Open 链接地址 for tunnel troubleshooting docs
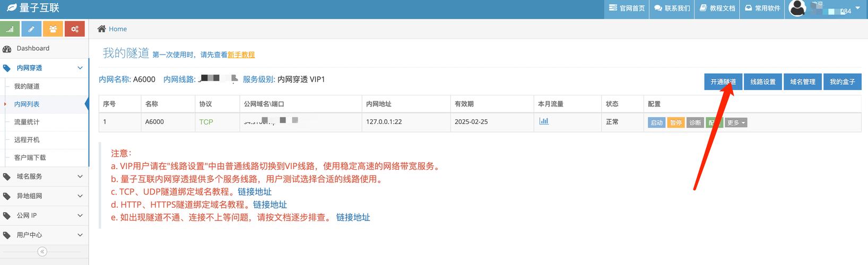This screenshot has width=868, height=265. pos(353,217)
